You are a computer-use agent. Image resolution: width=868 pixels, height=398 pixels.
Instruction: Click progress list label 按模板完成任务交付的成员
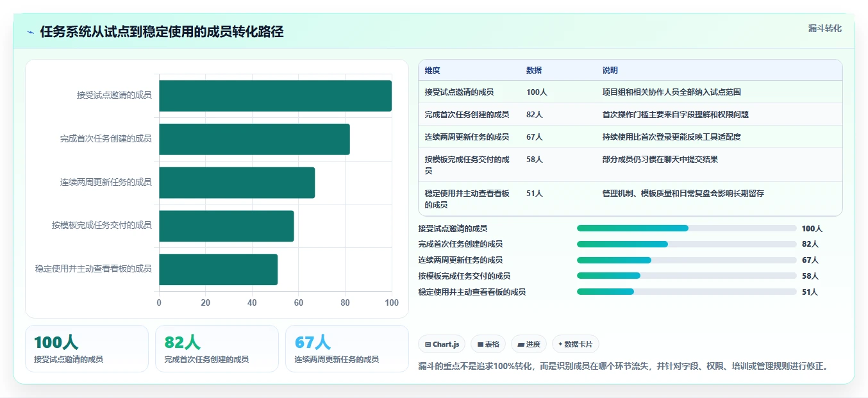point(464,276)
